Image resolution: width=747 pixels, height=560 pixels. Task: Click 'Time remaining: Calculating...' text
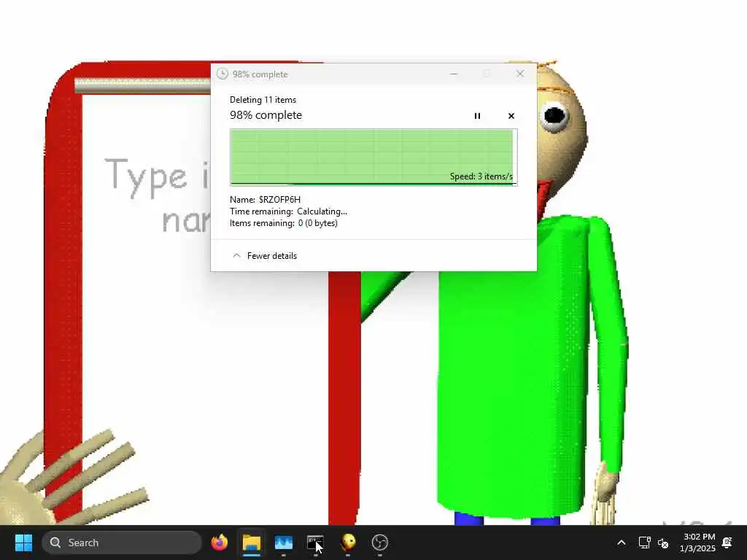click(x=288, y=211)
